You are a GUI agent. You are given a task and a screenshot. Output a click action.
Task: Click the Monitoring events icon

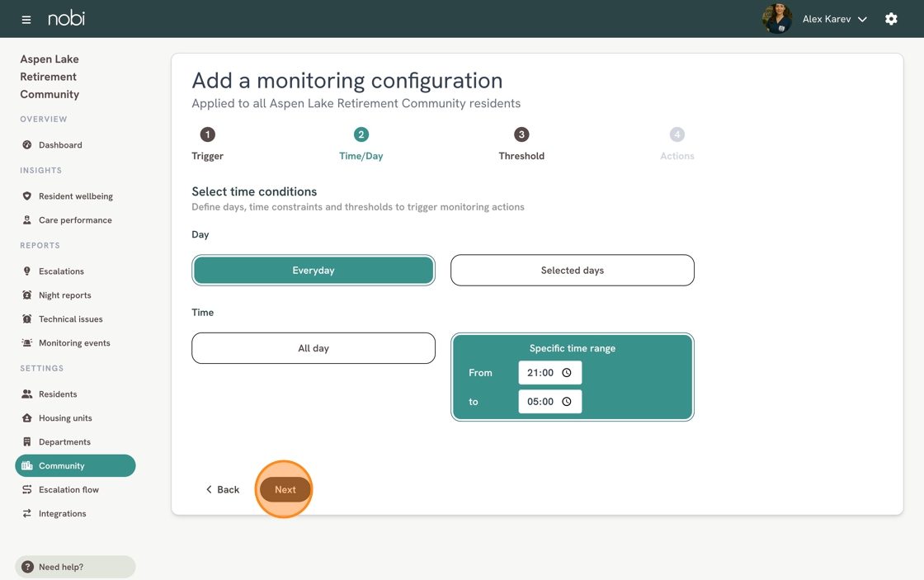click(x=26, y=343)
